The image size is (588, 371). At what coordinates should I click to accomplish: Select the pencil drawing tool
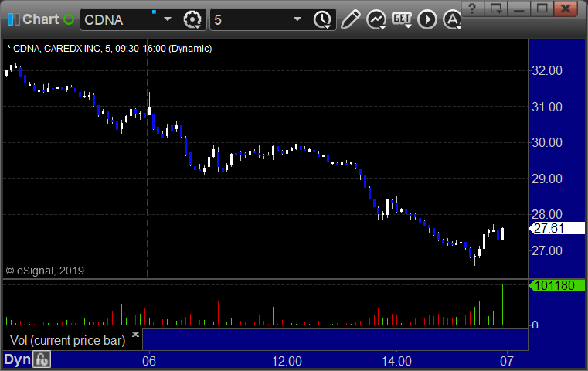click(351, 19)
